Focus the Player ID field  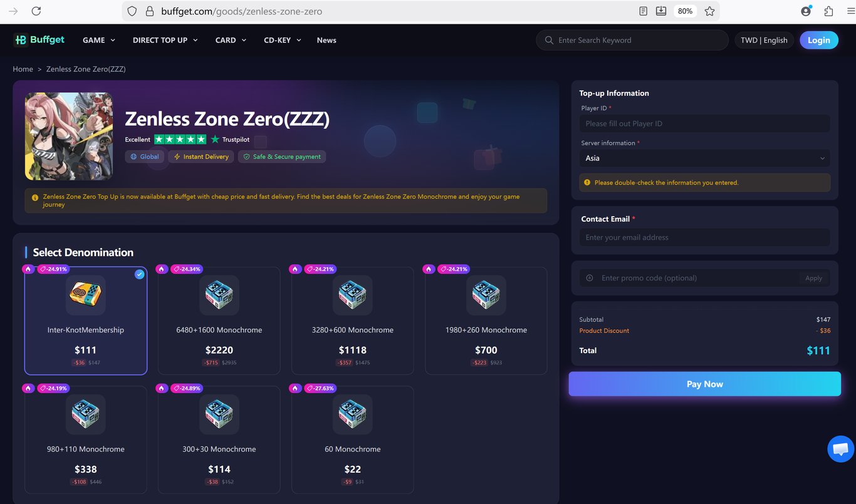(705, 123)
